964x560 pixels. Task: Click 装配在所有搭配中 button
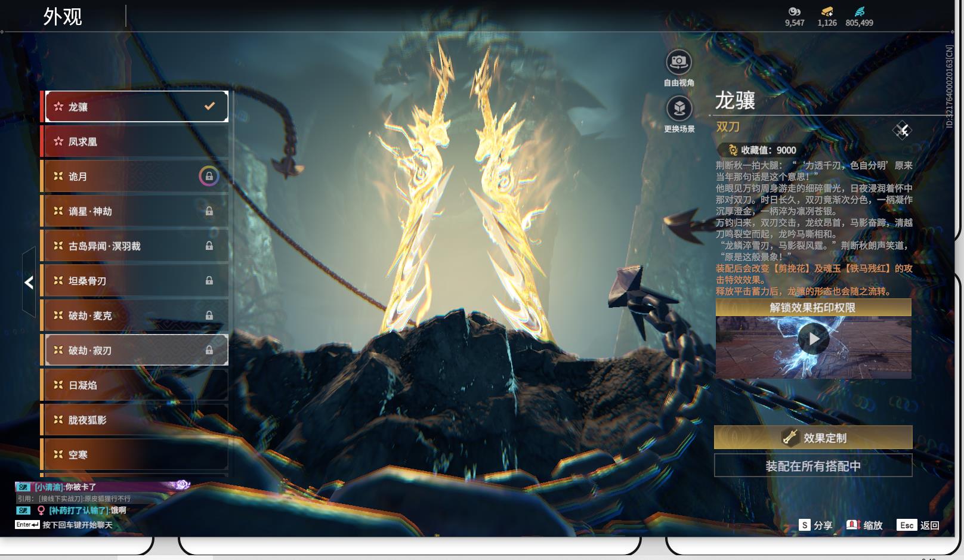pyautogui.click(x=813, y=466)
